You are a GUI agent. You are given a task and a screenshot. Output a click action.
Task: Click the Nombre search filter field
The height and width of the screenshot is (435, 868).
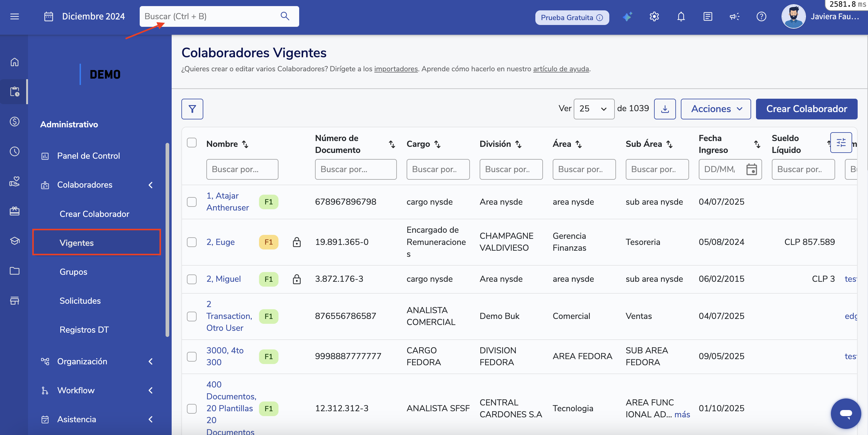(x=242, y=169)
